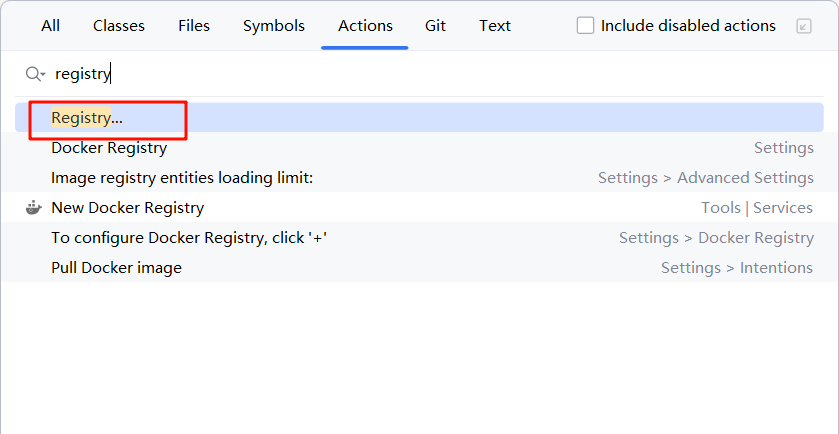Choose Image registry entities loading limit
839x434 pixels.
(182, 178)
